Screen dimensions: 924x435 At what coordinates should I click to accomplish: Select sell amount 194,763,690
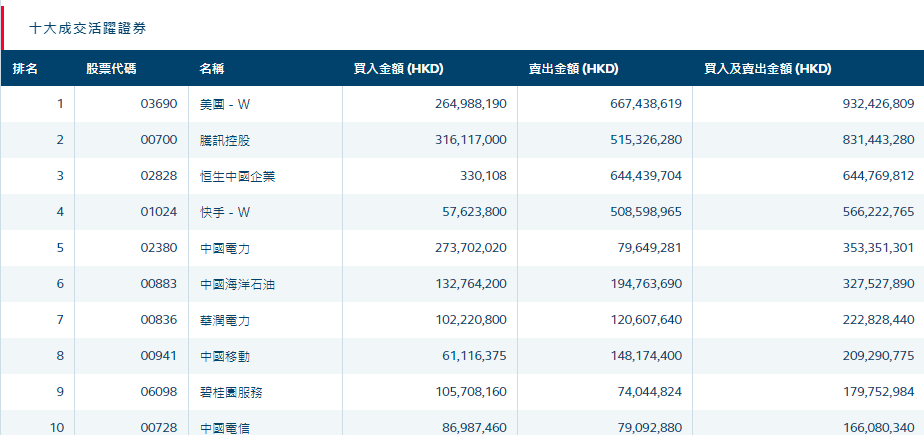click(x=646, y=284)
